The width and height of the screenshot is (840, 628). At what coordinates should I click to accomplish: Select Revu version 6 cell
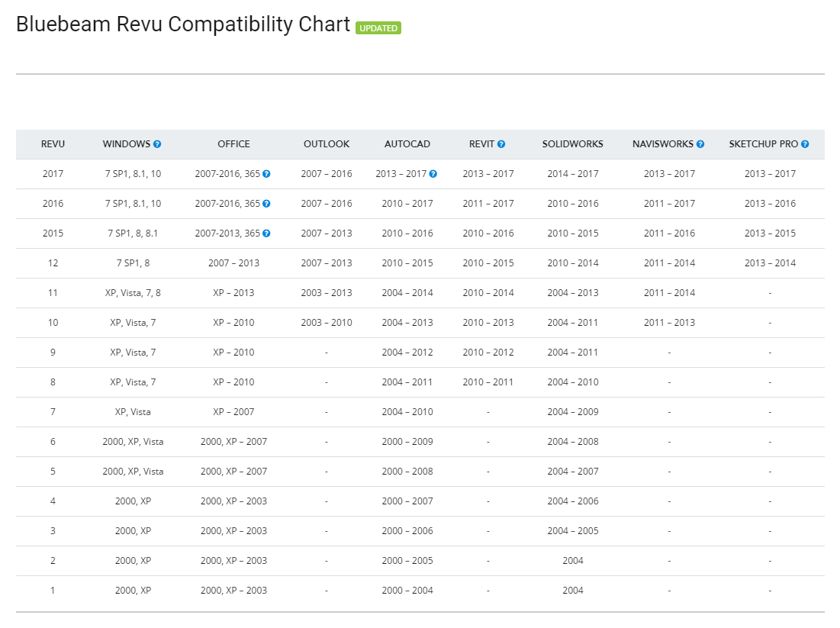coord(53,442)
